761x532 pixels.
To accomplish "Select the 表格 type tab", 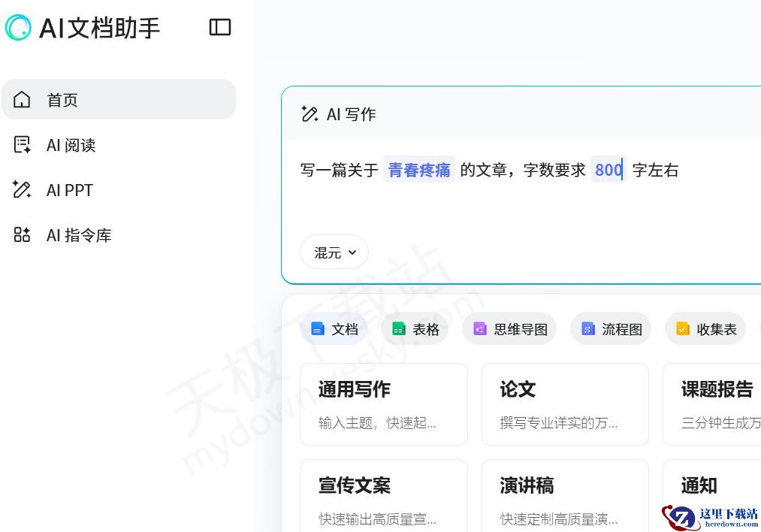I will point(415,329).
